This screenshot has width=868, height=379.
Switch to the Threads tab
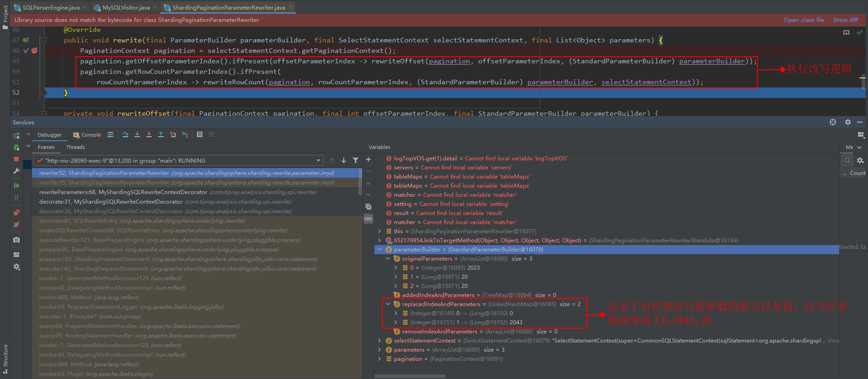pyautogui.click(x=75, y=147)
